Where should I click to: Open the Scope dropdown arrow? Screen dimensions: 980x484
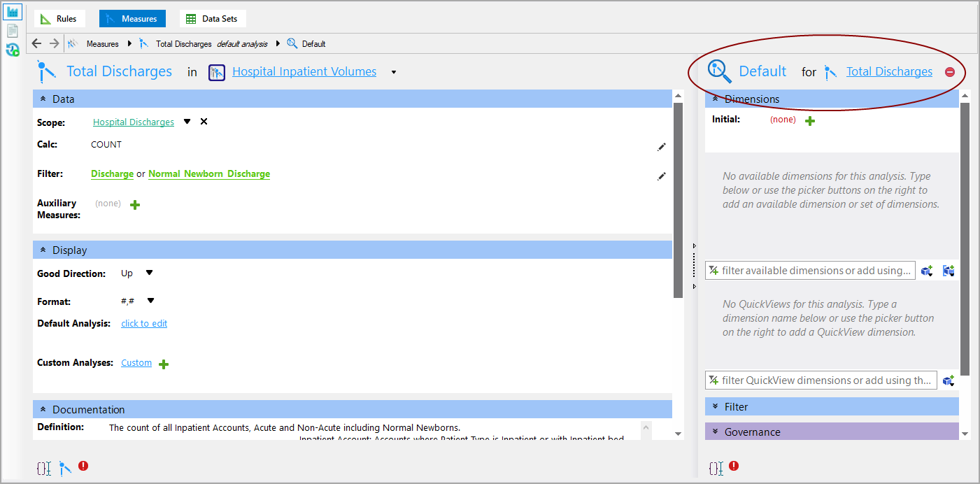(x=186, y=120)
